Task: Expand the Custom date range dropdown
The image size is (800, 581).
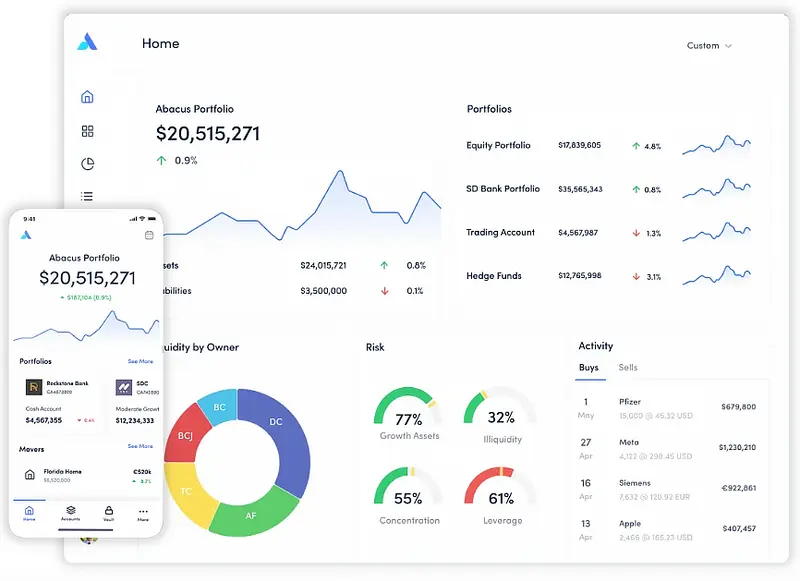Action: click(x=709, y=46)
